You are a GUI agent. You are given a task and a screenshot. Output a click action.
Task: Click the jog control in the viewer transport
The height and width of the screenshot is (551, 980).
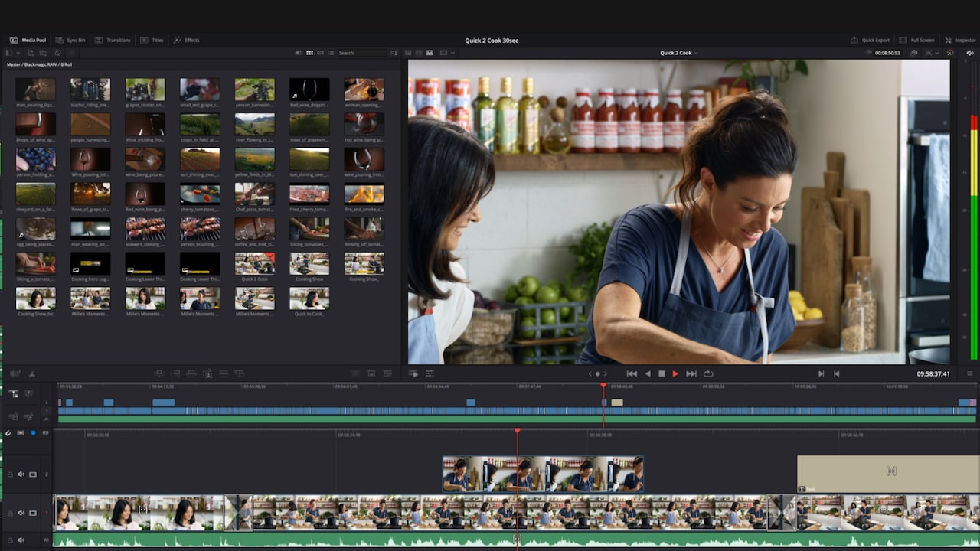point(598,373)
